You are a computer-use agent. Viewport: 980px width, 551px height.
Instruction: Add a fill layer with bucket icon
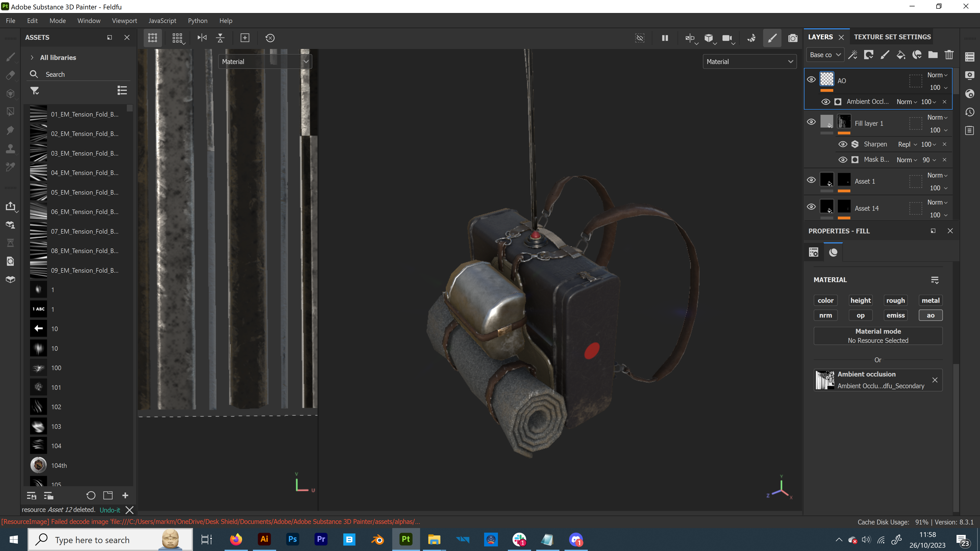pyautogui.click(x=901, y=55)
